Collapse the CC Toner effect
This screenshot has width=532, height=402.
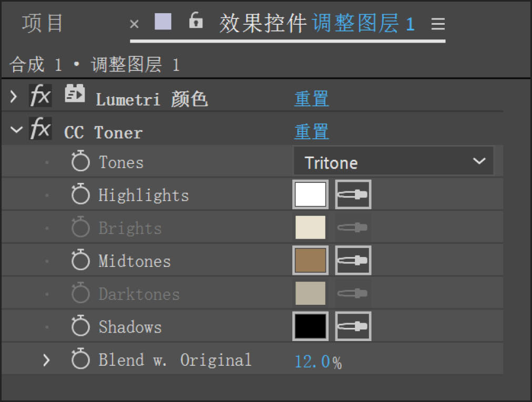(x=16, y=130)
